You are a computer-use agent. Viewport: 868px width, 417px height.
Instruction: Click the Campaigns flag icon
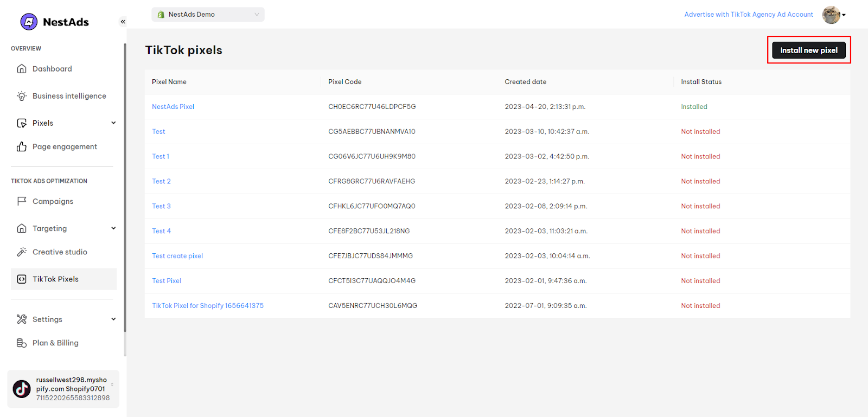pyautogui.click(x=22, y=201)
